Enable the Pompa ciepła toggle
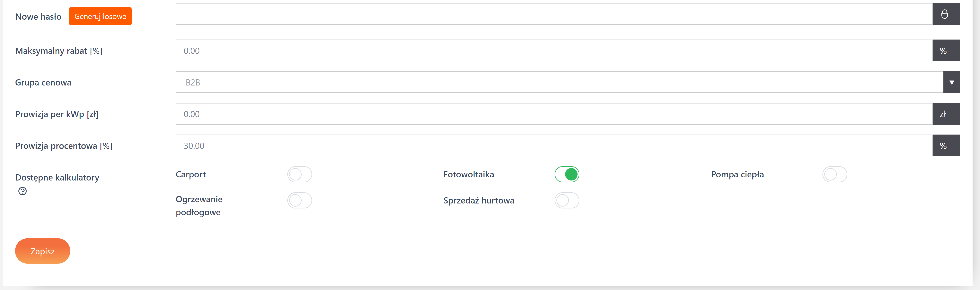Screen dimensions: 980x290 [x=834, y=174]
